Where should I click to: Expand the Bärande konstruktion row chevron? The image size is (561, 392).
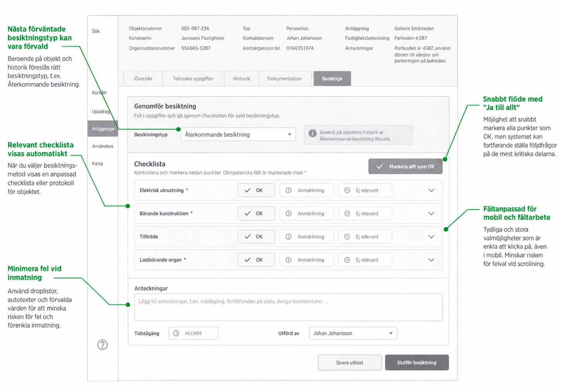431,213
